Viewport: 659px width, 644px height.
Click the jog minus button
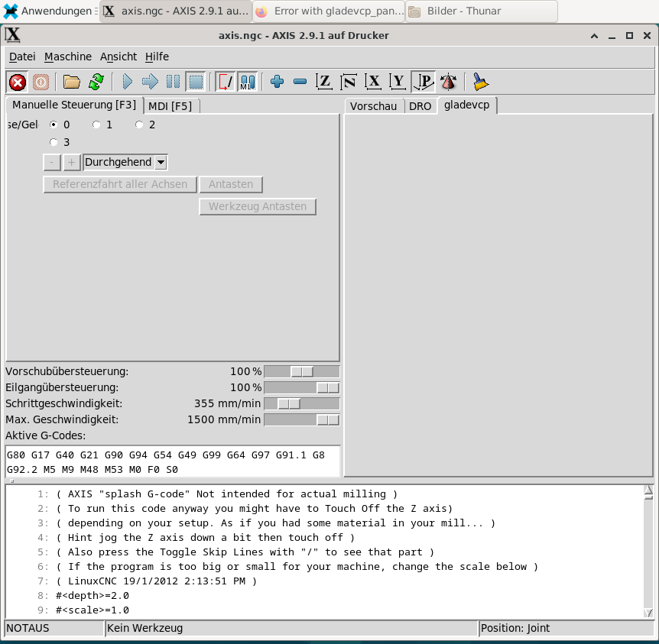pyautogui.click(x=52, y=162)
